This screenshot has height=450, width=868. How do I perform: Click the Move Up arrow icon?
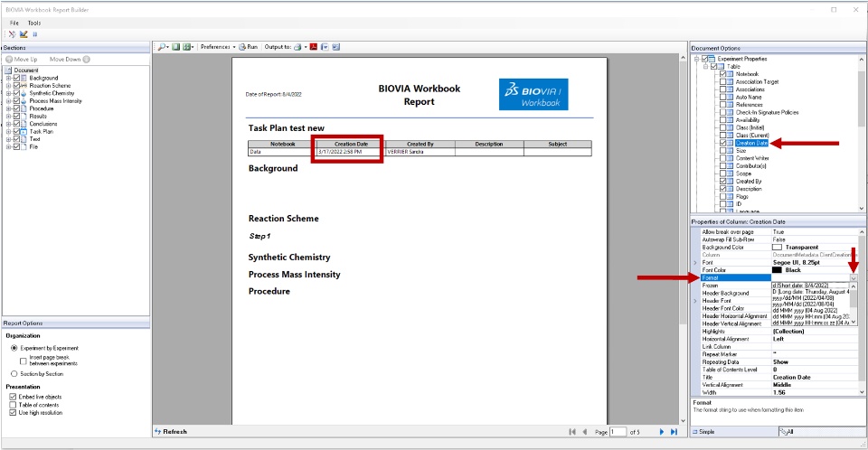coord(9,60)
